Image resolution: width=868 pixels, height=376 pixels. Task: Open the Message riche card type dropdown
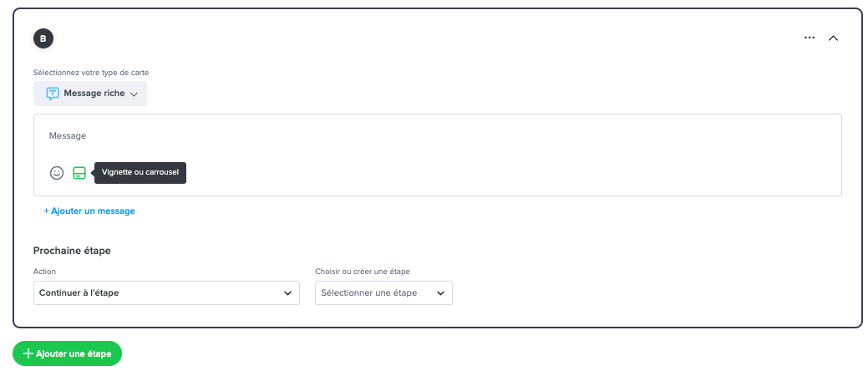[x=90, y=94]
